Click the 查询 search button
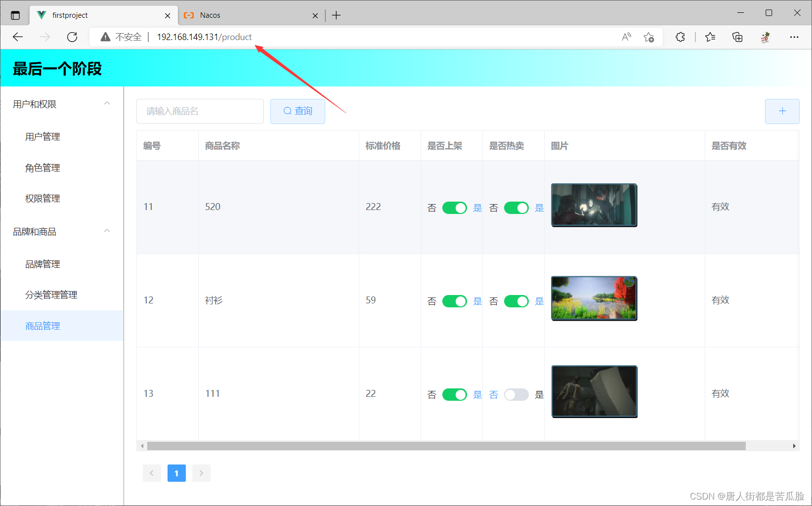 pos(298,111)
